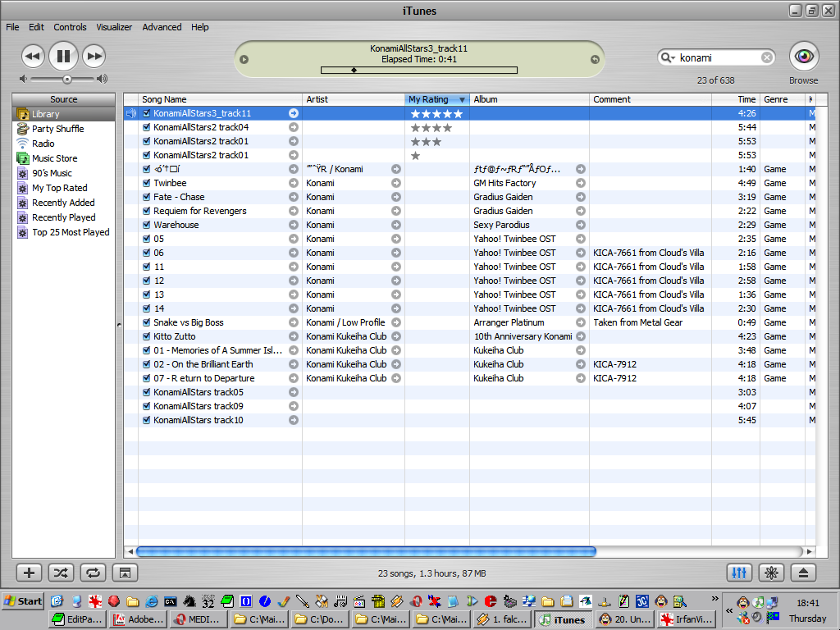
Task: Click the volume slider knob
Action: pos(67,80)
